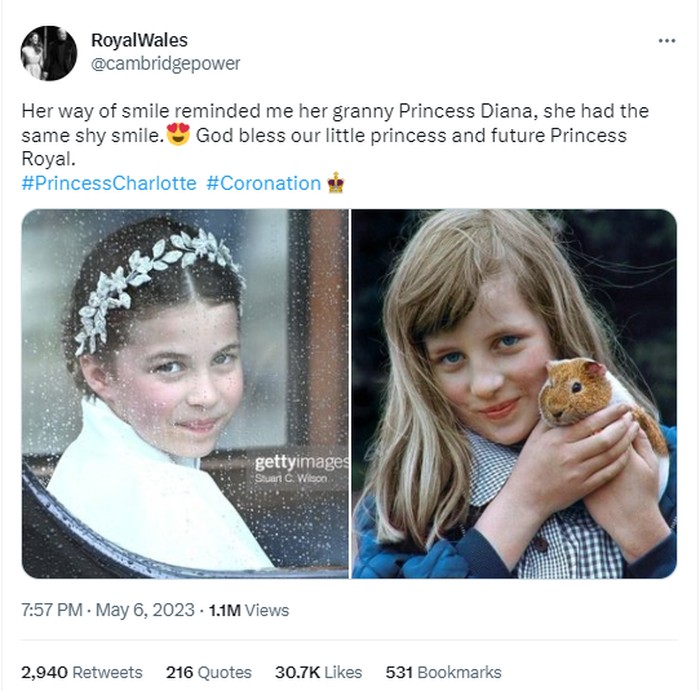Show the 2,940 Retweets list

[x=82, y=672]
